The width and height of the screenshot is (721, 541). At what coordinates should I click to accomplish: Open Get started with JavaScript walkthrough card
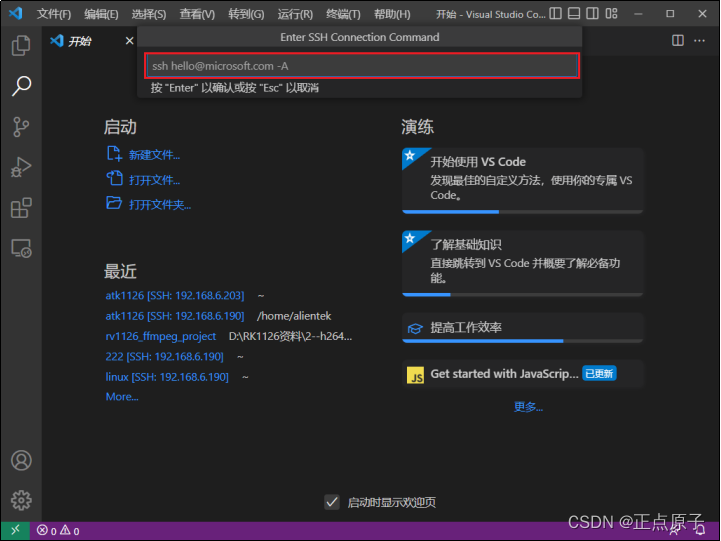(522, 374)
